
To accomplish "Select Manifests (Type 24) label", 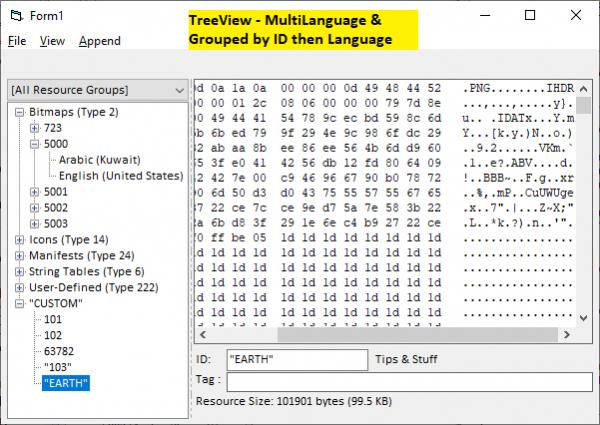I will point(82,256).
